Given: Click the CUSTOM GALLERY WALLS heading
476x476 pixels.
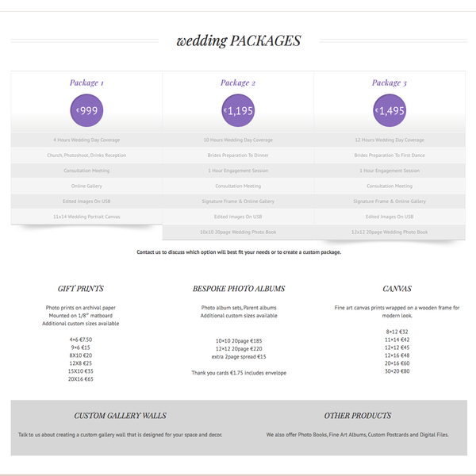Looking at the screenshot, I should point(121,416).
